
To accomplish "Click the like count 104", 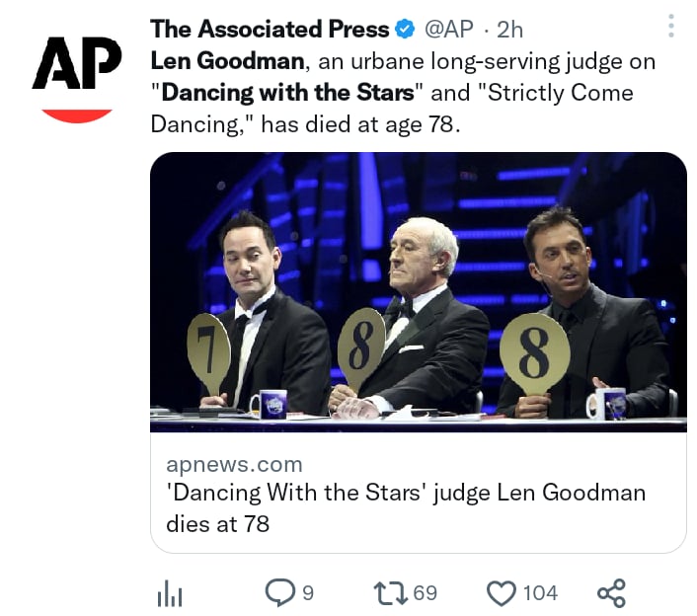I will coord(540,593).
